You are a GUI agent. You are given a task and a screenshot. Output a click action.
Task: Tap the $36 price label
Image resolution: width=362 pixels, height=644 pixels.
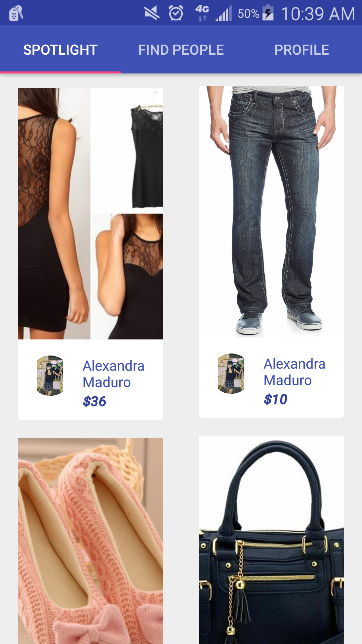(x=95, y=401)
